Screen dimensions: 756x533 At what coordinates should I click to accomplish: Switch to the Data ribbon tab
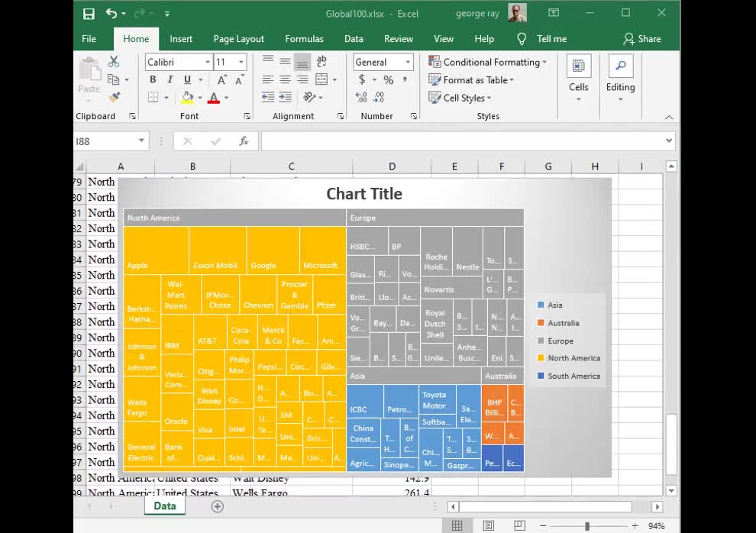(x=354, y=39)
